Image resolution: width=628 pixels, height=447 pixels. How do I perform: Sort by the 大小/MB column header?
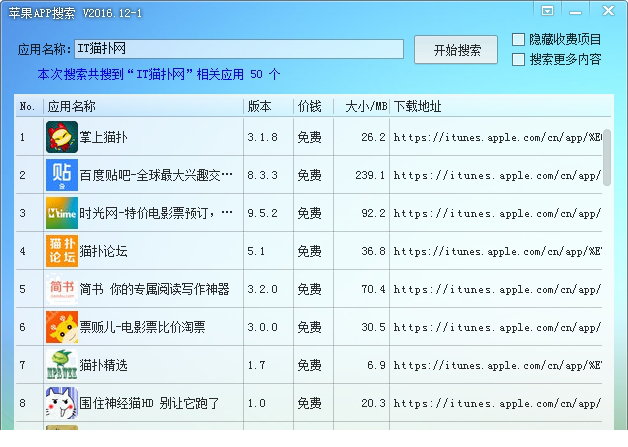pyautogui.click(x=361, y=107)
